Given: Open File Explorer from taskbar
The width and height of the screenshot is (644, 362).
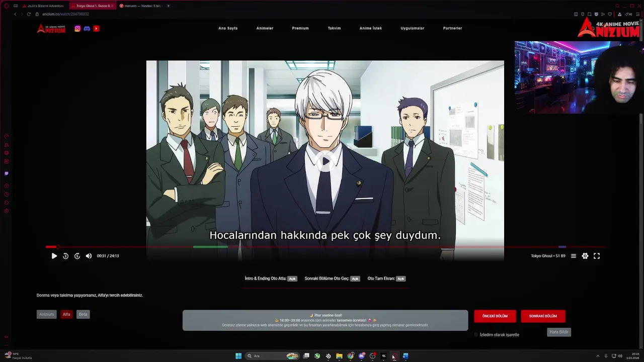Looking at the screenshot, I should tap(339, 356).
